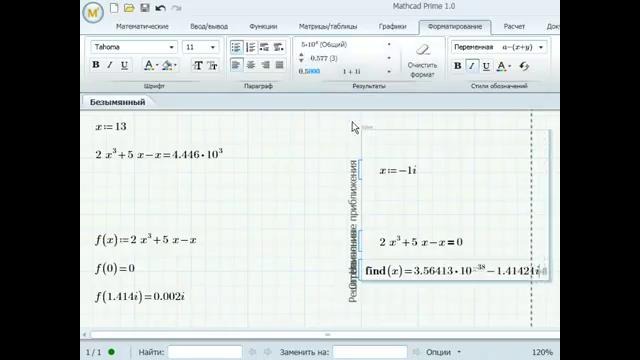This screenshot has height=360, width=640.
Task: Click the x:=13 definition
Action: click(x=111, y=127)
